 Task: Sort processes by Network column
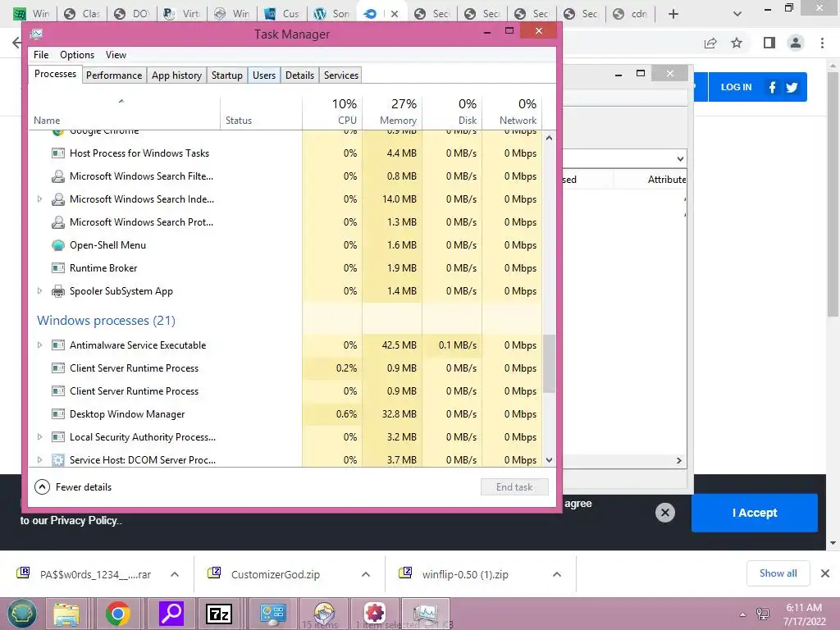[x=512, y=112]
